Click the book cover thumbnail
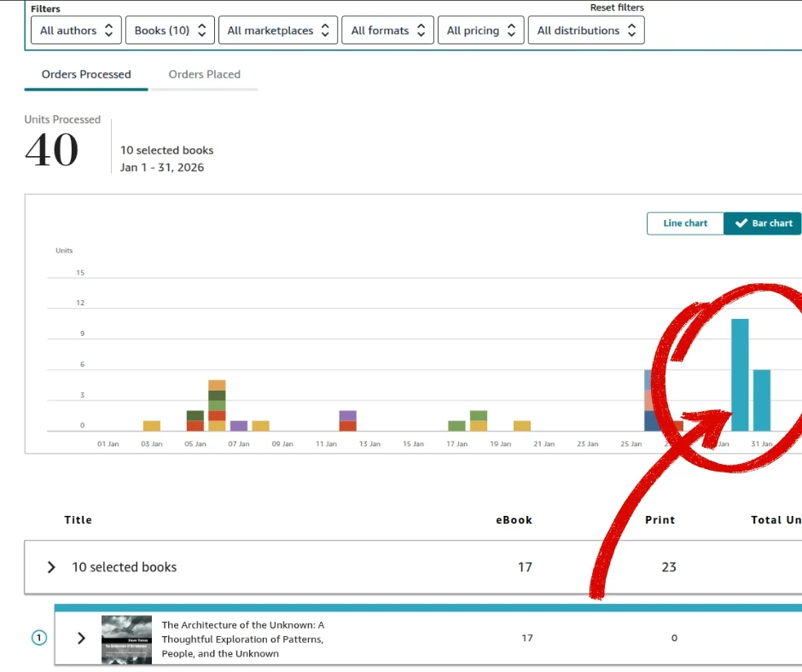The width and height of the screenshot is (802, 672). [126, 640]
